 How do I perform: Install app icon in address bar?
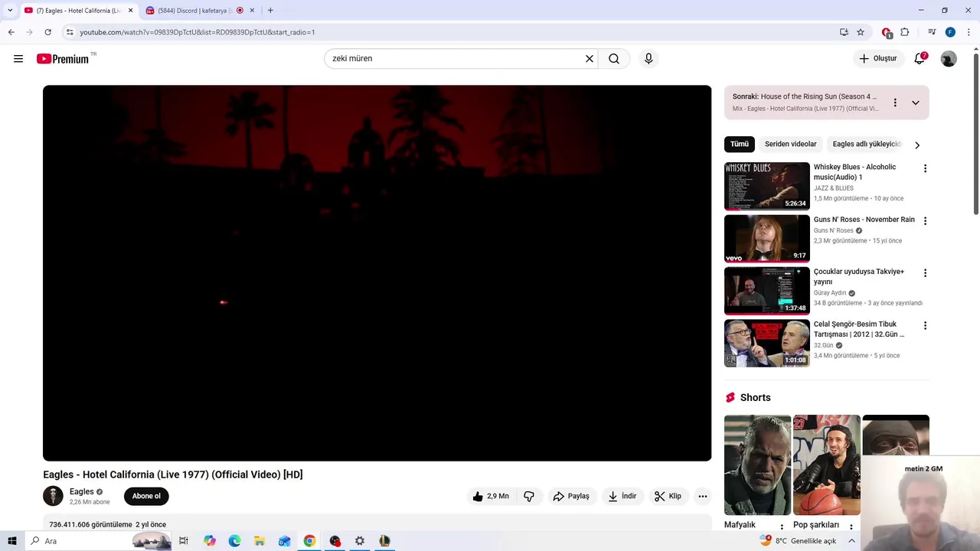coord(844,32)
